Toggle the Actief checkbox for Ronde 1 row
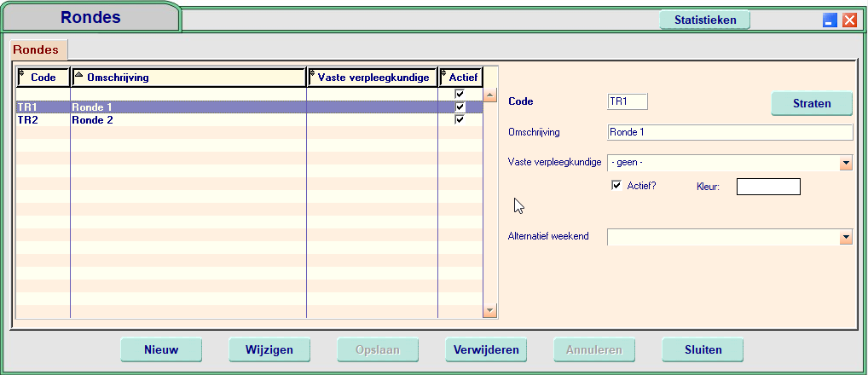This screenshot has width=868, height=375. (x=460, y=107)
